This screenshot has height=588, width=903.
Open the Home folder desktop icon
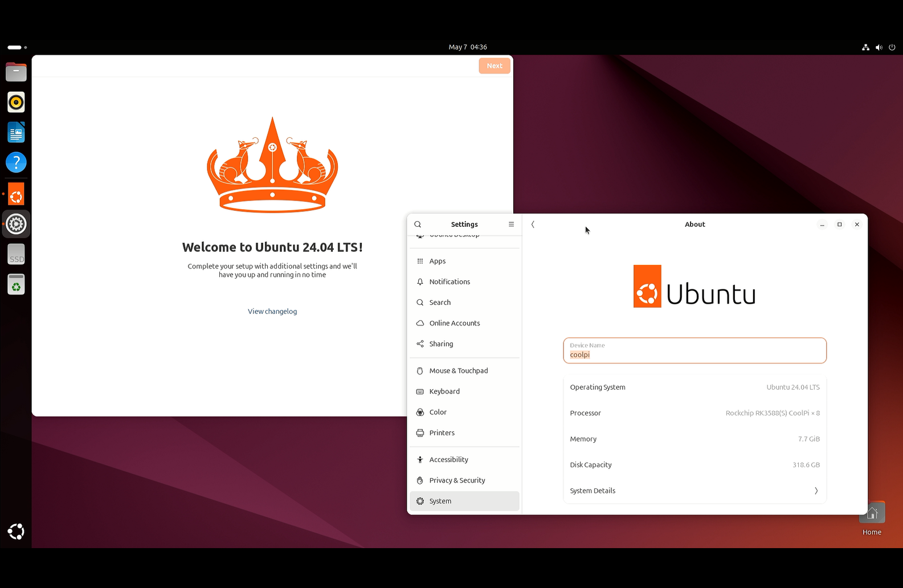[872, 518]
